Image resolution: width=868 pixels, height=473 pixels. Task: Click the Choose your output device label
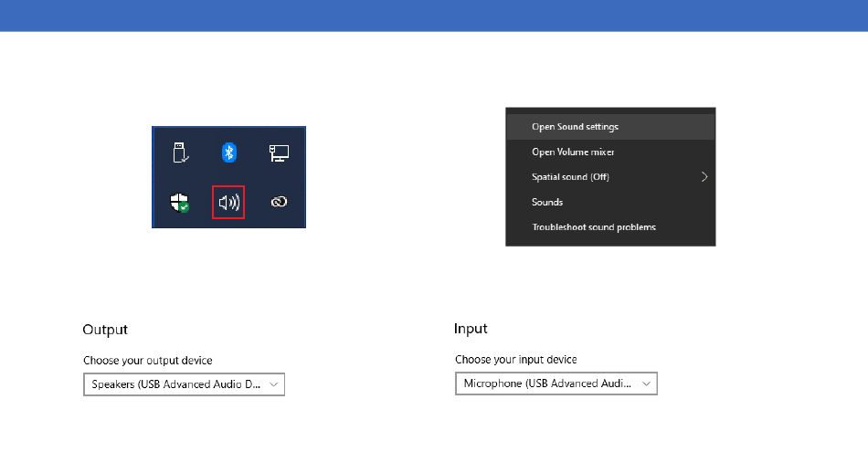[148, 361]
